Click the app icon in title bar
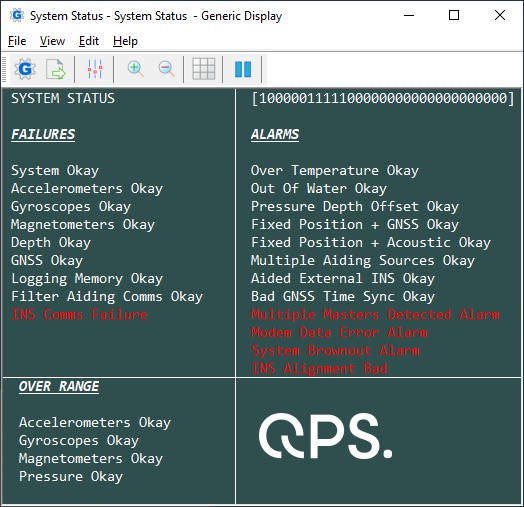This screenshot has width=524, height=507. (x=17, y=15)
